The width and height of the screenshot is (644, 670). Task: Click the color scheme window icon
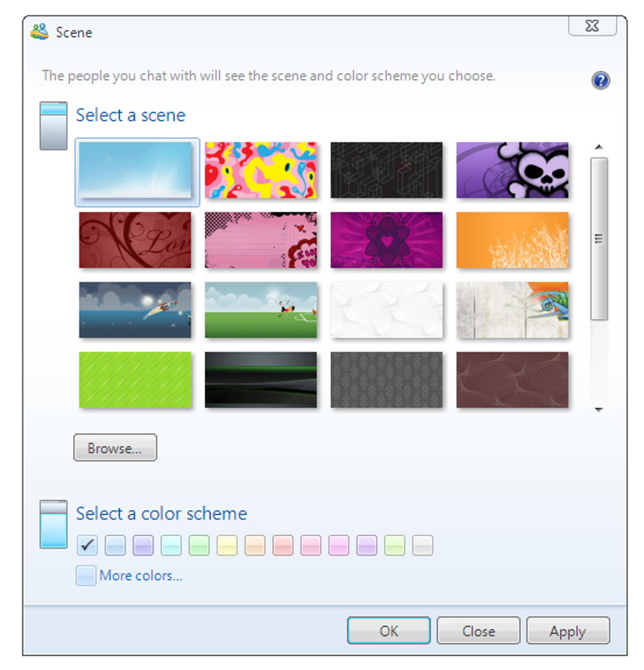(x=54, y=524)
